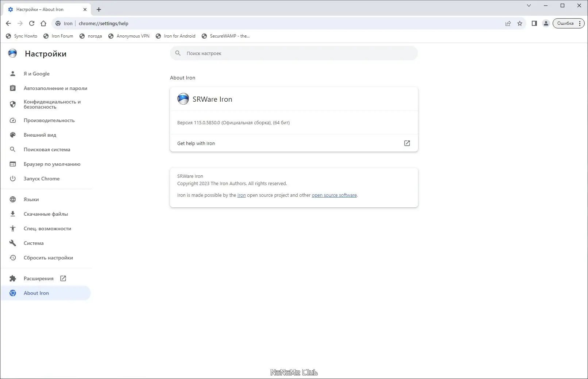
Task: Toggle the side panel
Action: [534, 23]
